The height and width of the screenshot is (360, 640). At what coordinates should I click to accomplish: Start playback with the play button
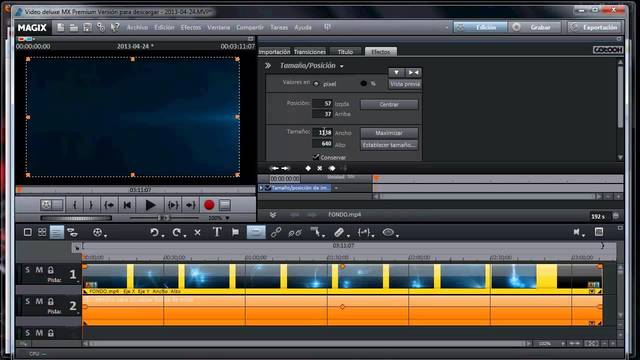150,205
